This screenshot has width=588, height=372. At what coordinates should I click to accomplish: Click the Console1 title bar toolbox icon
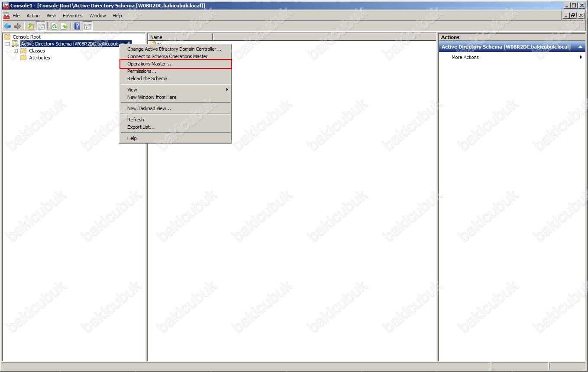(6, 5)
